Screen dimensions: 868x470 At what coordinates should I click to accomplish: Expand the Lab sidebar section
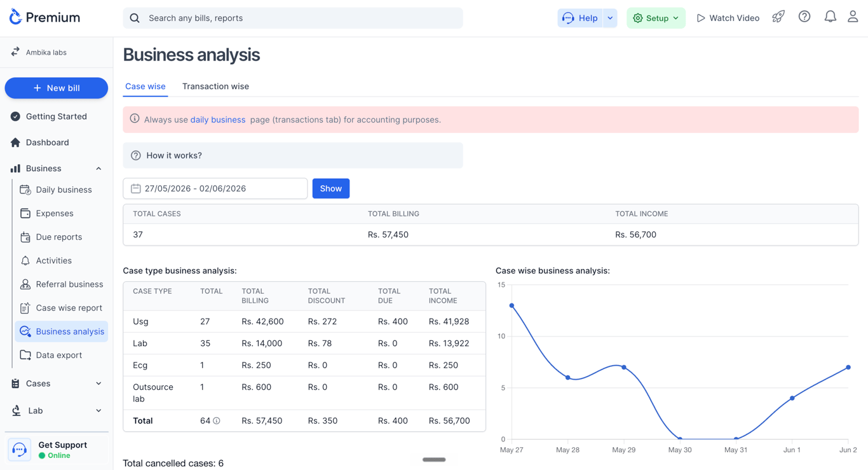pyautogui.click(x=98, y=411)
